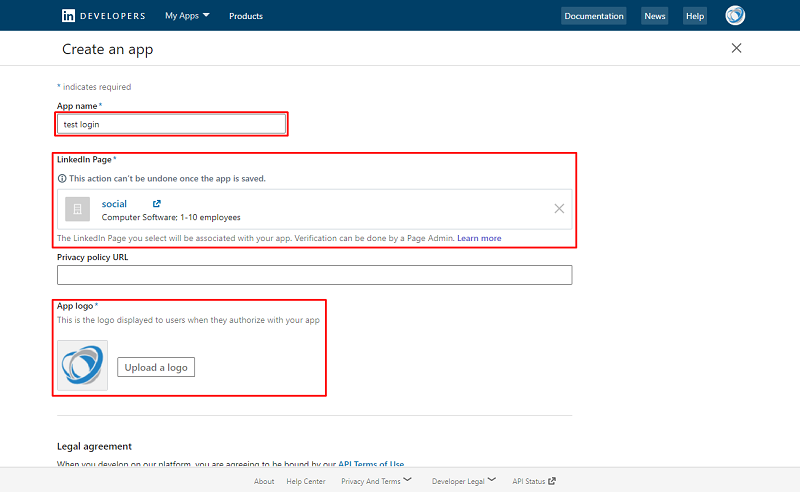This screenshot has height=492, width=800.
Task: Click the 'indicates required' note
Action: 97,87
